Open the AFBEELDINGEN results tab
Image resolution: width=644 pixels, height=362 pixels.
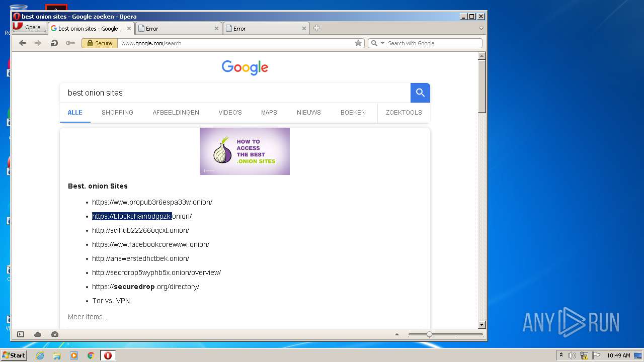click(176, 113)
